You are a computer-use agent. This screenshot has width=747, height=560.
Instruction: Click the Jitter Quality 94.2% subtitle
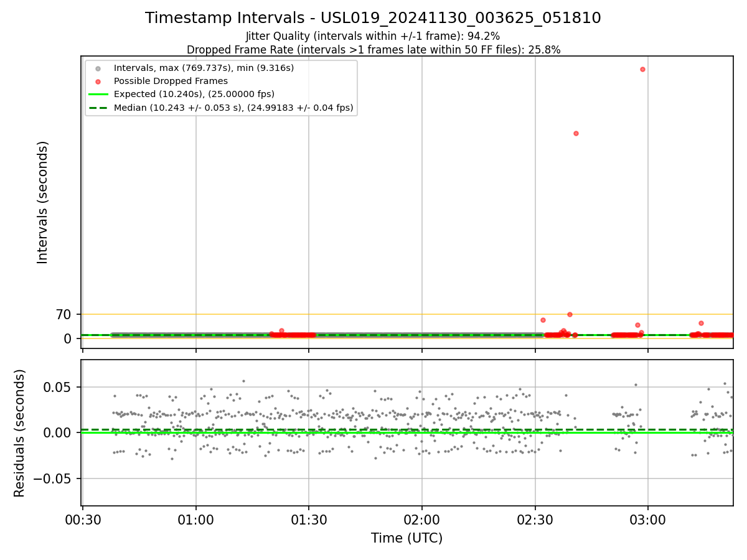coord(373,37)
